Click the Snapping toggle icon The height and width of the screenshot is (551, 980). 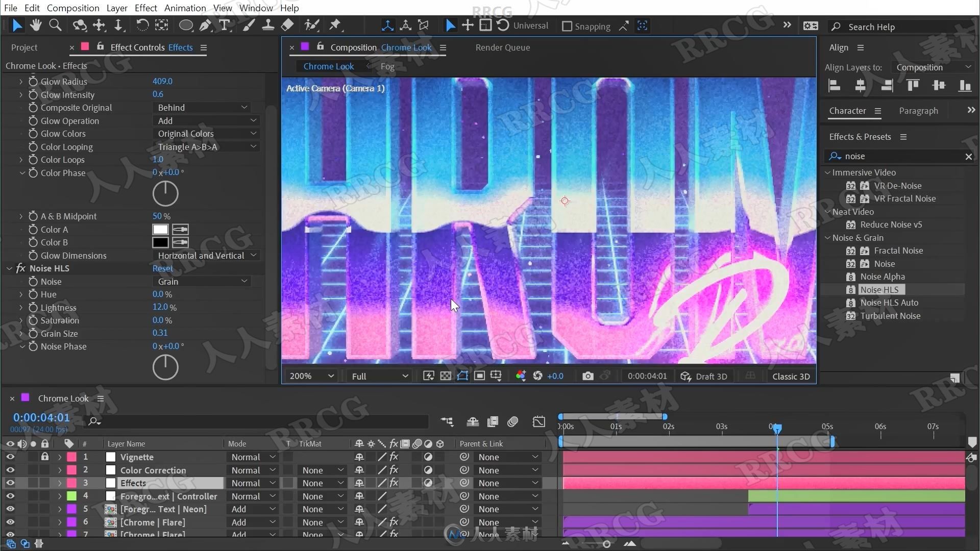567,26
